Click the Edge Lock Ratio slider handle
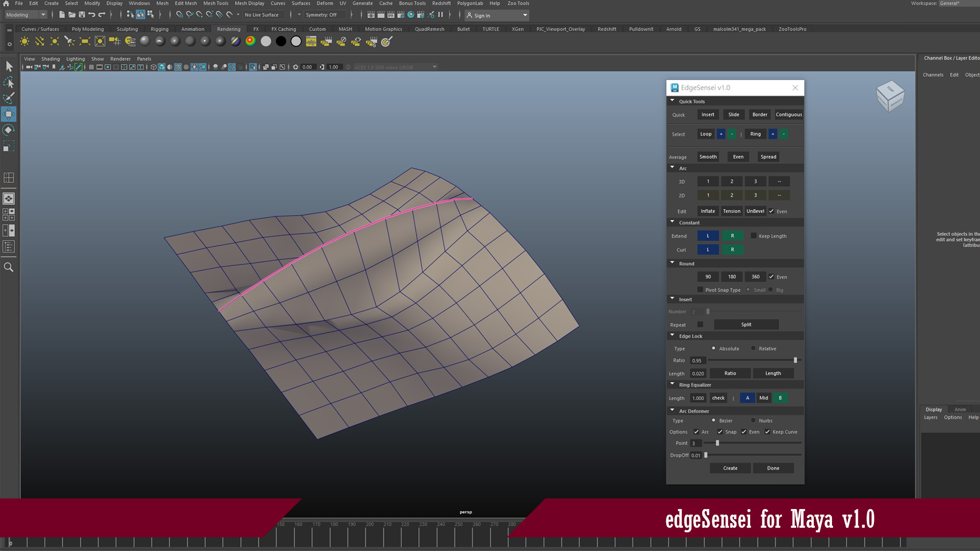 [795, 360]
